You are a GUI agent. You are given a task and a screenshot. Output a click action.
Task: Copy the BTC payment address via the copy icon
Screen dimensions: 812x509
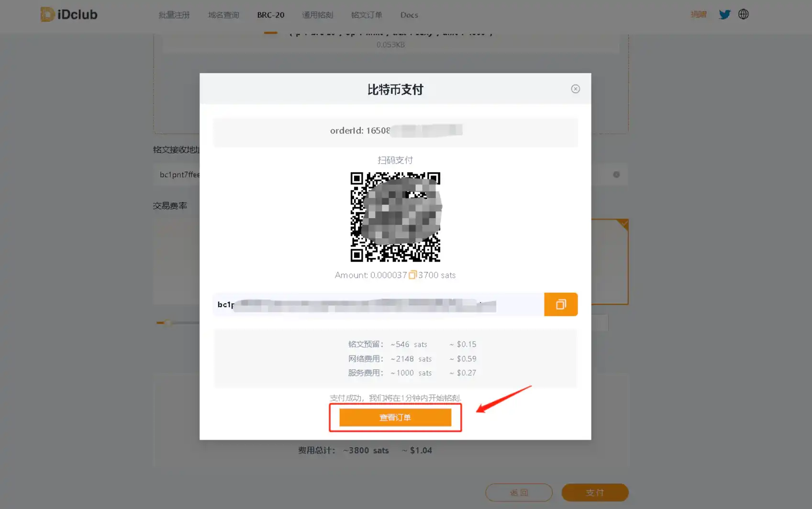(561, 304)
